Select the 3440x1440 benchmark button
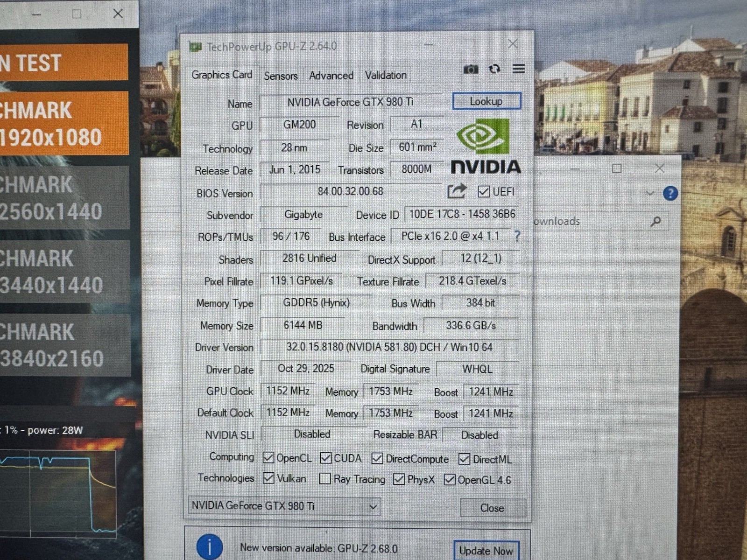Image resolution: width=747 pixels, height=560 pixels. click(65, 272)
